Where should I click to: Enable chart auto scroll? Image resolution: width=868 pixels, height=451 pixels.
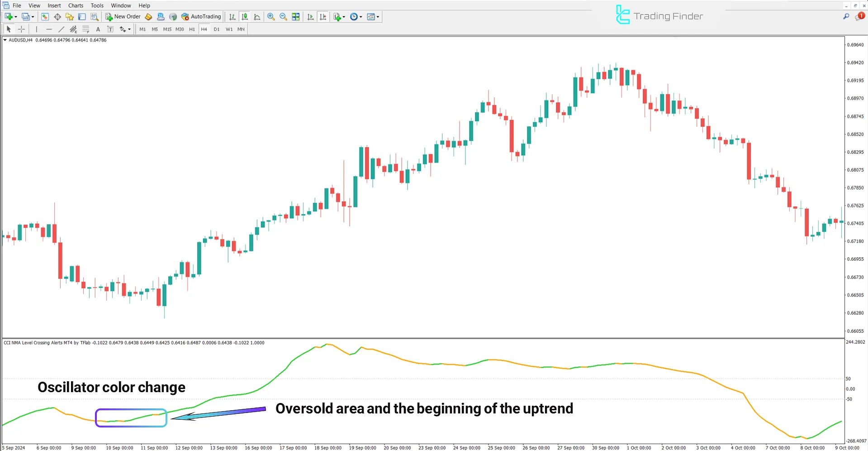tap(310, 16)
